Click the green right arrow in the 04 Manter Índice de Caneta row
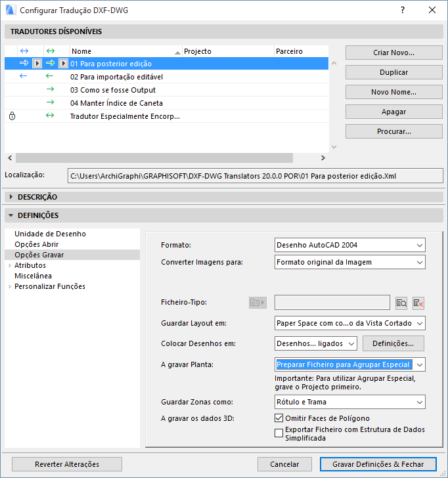Viewport: 448px width, 478px height. pyautogui.click(x=50, y=102)
